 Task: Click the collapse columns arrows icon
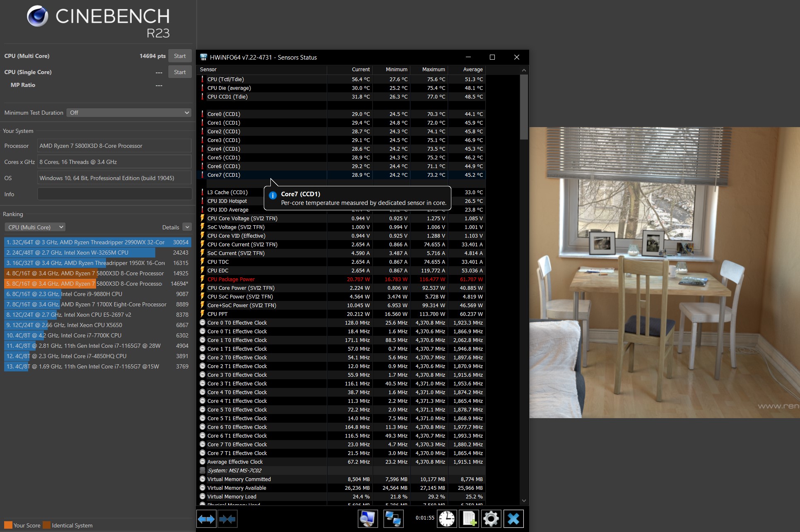click(x=227, y=519)
